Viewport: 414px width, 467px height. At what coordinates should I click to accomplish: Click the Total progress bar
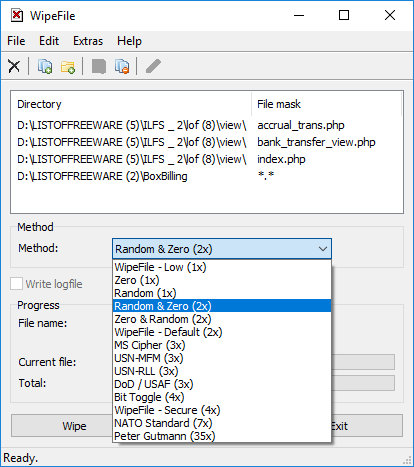[x=363, y=383]
